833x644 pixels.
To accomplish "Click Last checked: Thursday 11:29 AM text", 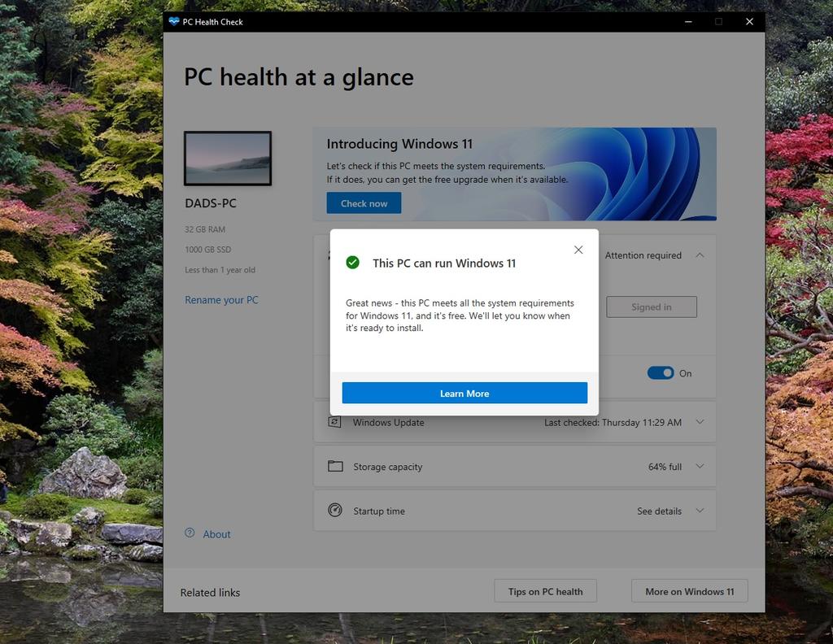I will [613, 423].
